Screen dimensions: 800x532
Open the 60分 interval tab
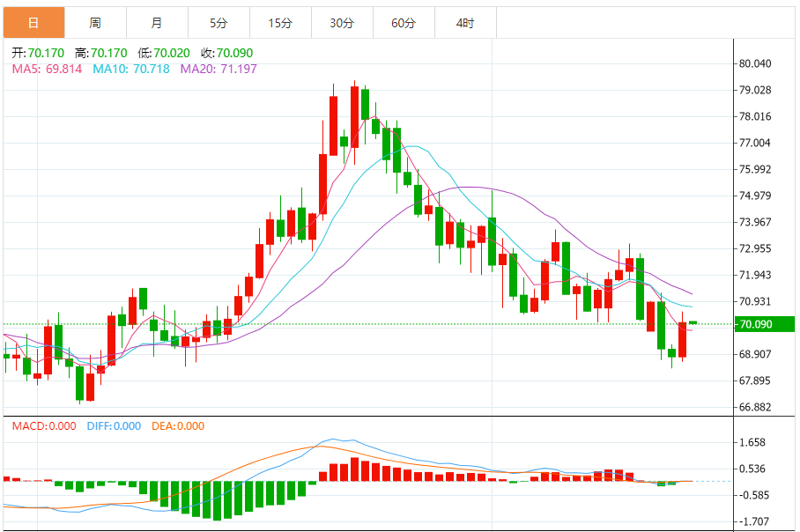(404, 22)
